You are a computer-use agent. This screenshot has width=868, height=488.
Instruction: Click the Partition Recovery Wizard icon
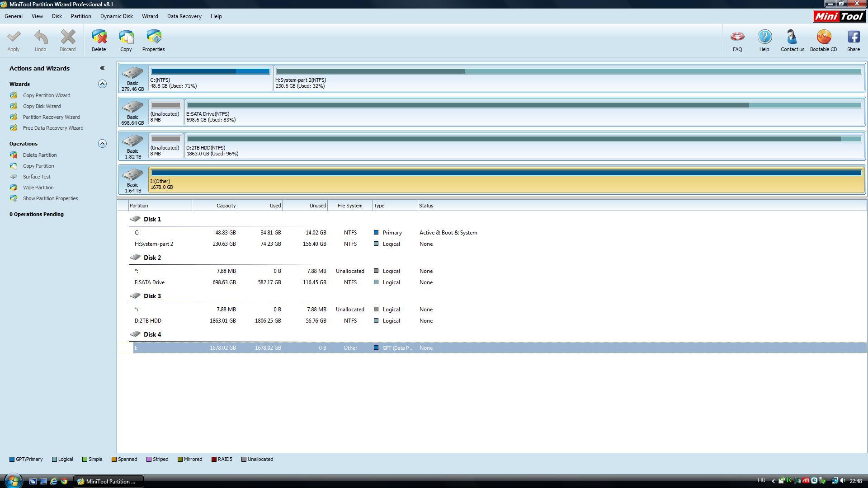point(14,117)
